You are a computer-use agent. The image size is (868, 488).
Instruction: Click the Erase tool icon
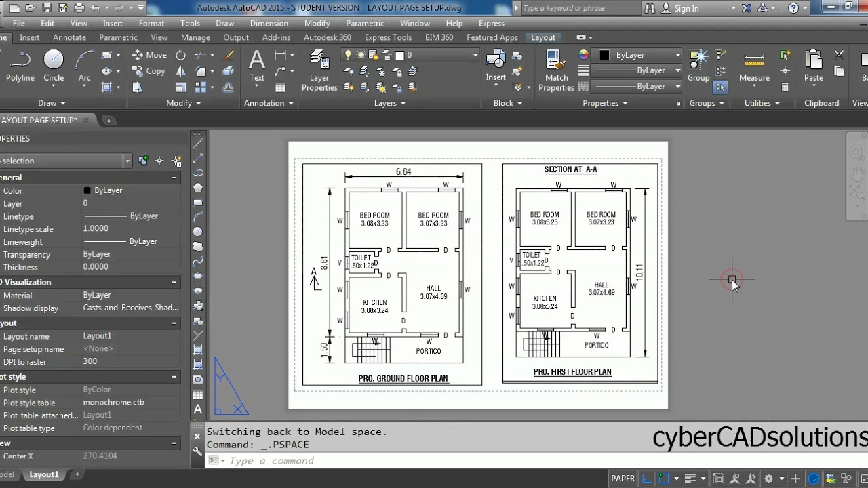click(x=229, y=55)
